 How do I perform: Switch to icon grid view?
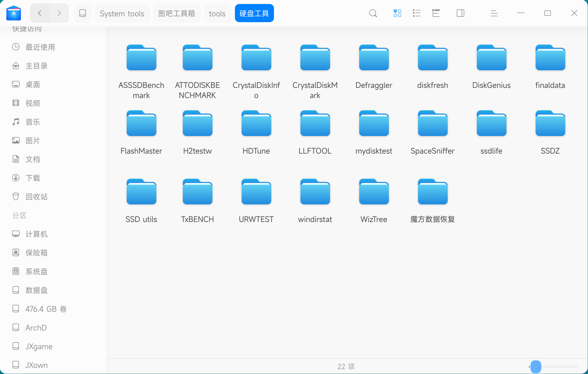[x=397, y=13]
